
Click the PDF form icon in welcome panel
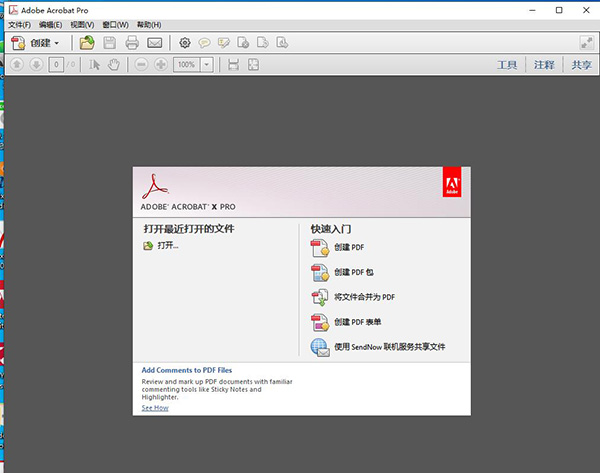pyautogui.click(x=320, y=323)
